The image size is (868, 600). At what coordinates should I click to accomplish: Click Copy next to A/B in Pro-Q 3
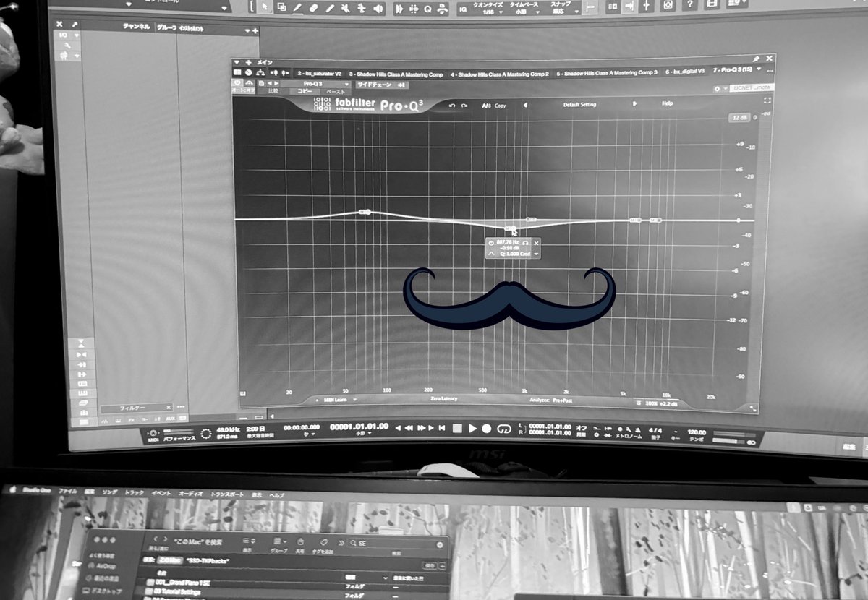tap(501, 106)
